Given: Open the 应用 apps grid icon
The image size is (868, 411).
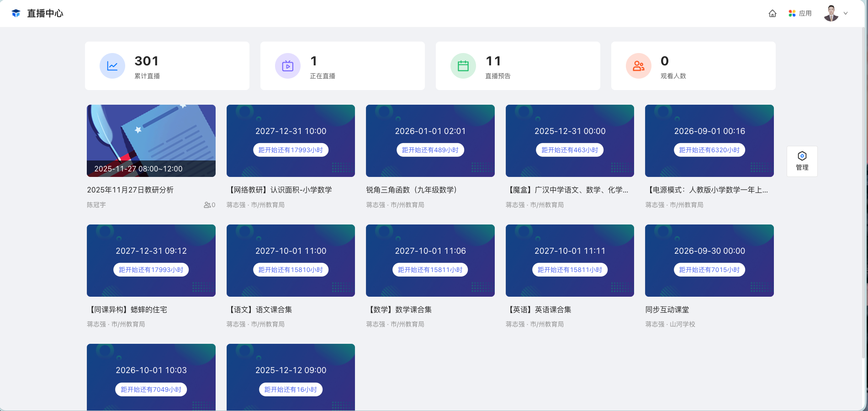Looking at the screenshot, I should coord(792,14).
